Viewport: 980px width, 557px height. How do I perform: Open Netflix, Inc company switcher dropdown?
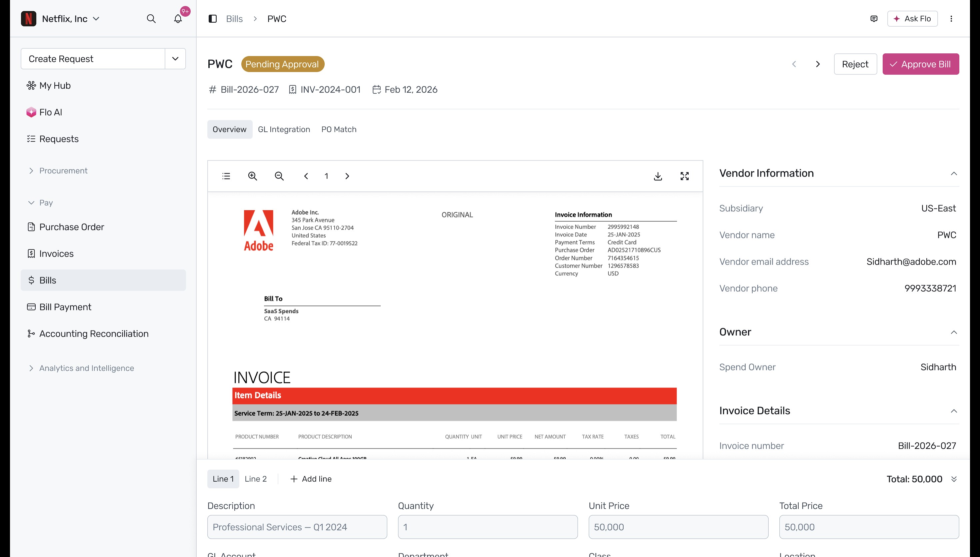pos(71,19)
